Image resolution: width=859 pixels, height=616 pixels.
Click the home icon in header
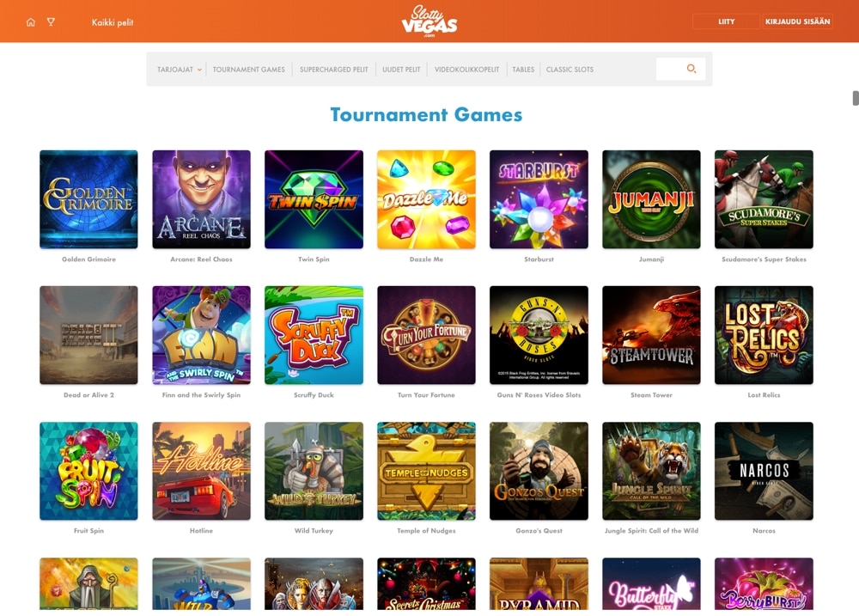(31, 22)
